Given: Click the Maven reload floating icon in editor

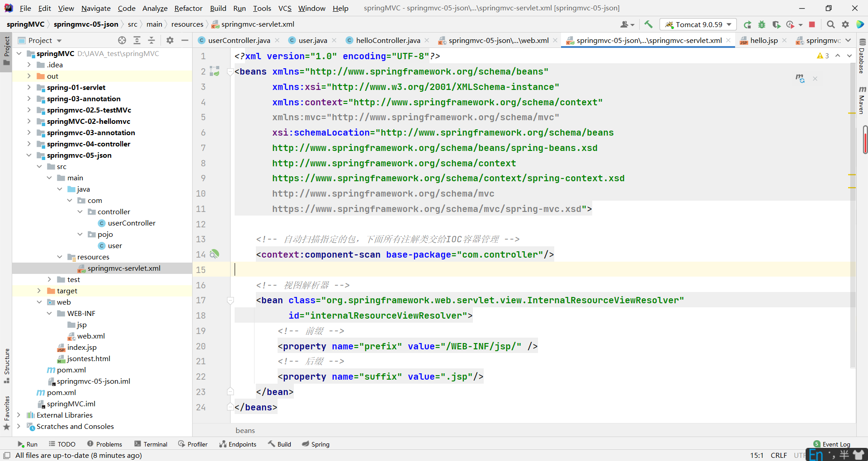Looking at the screenshot, I should [x=800, y=79].
